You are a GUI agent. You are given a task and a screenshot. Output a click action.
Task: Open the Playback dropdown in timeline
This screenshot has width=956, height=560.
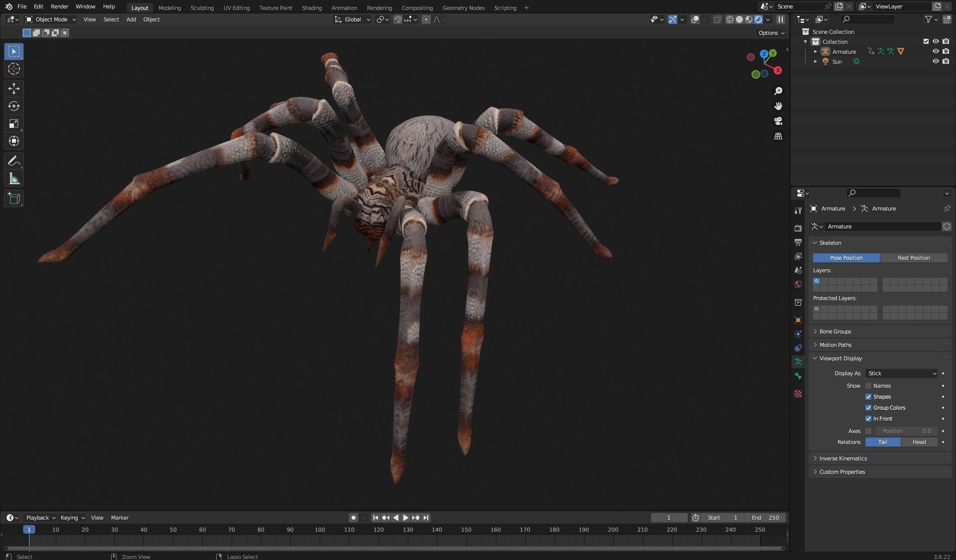40,518
